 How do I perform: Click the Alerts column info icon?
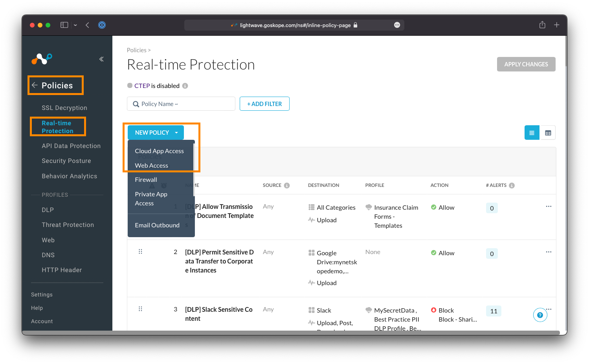[512, 185]
